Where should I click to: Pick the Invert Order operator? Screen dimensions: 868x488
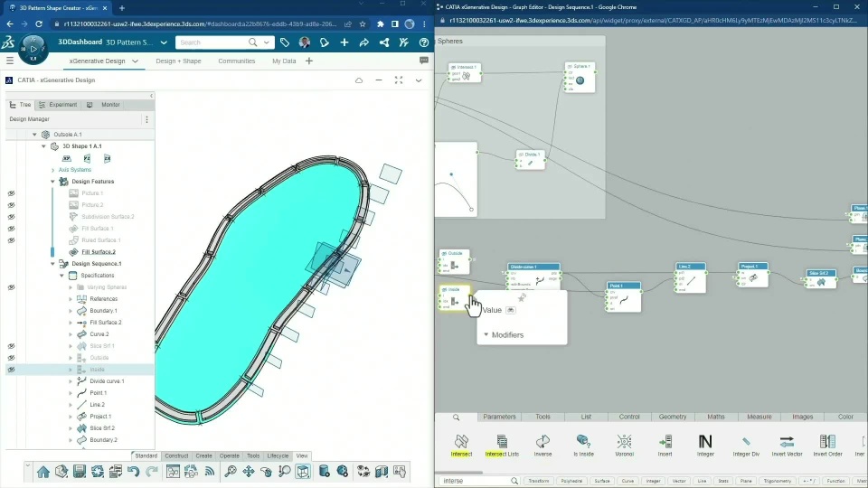pos(827,446)
